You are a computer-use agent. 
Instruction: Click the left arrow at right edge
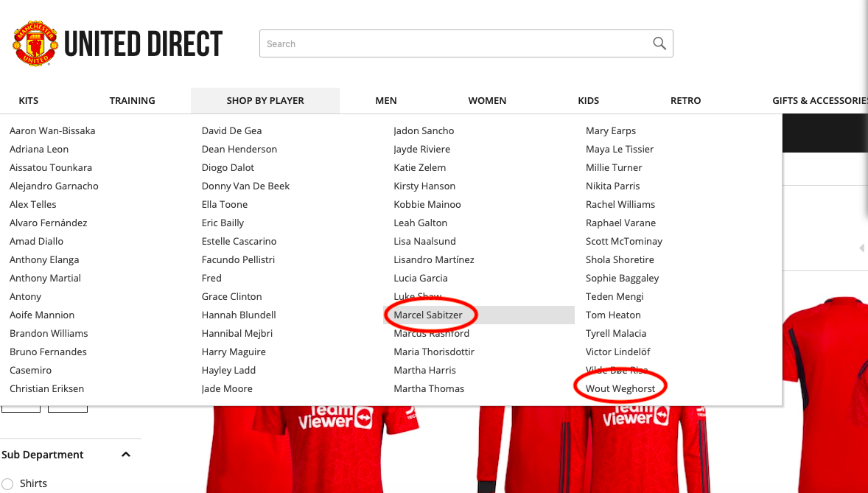(x=861, y=248)
